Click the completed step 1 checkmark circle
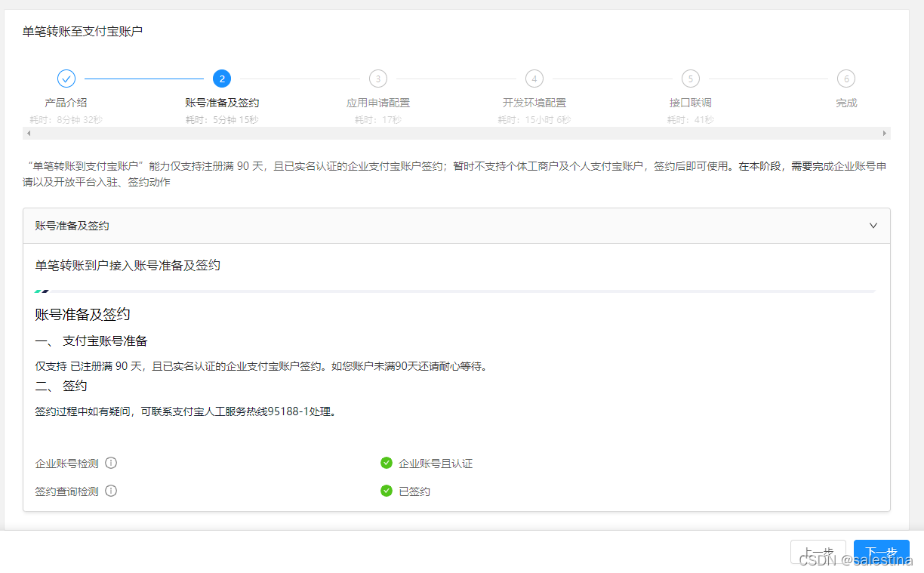Screen dimensions: 924x573 point(66,79)
